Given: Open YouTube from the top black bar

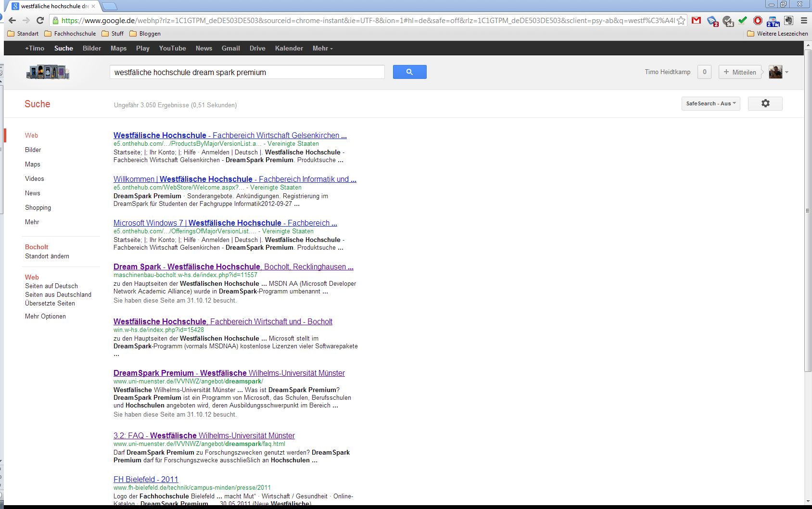Looking at the screenshot, I should [x=172, y=48].
